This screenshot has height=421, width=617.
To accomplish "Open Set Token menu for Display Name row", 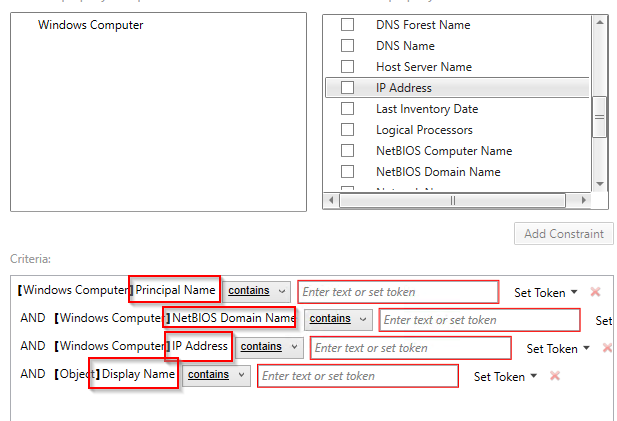I will (x=505, y=377).
